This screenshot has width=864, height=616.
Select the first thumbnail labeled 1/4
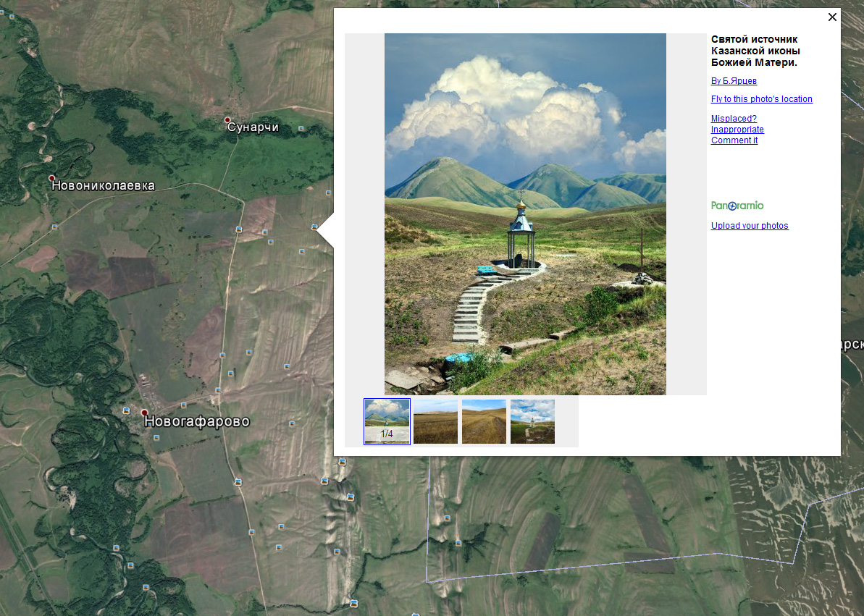click(x=387, y=421)
